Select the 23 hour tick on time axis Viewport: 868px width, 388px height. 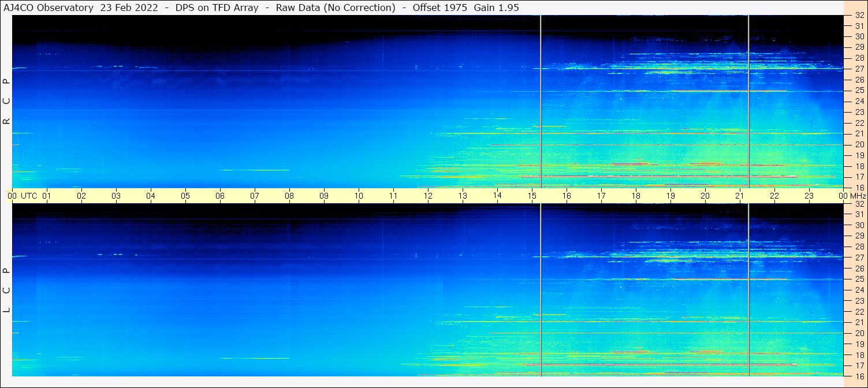click(x=809, y=196)
